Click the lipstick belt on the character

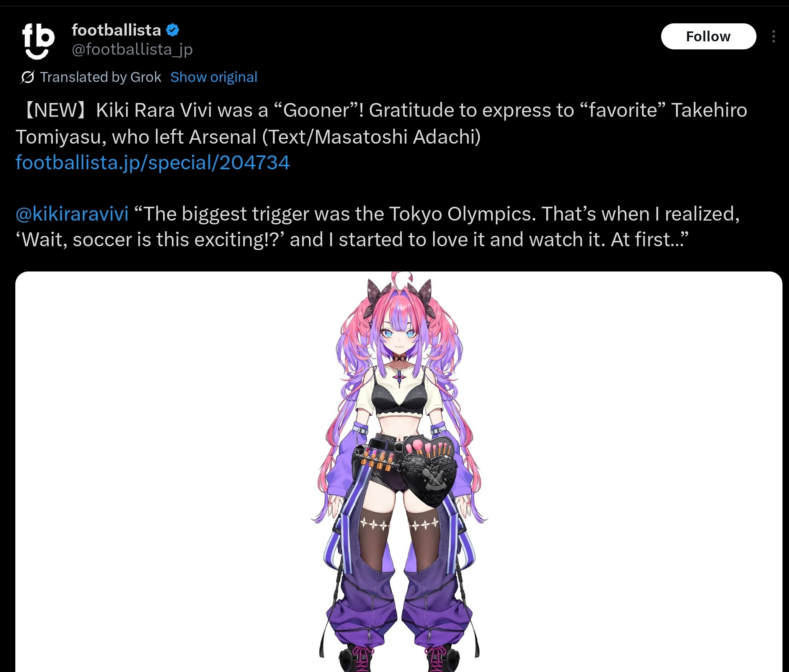(377, 458)
